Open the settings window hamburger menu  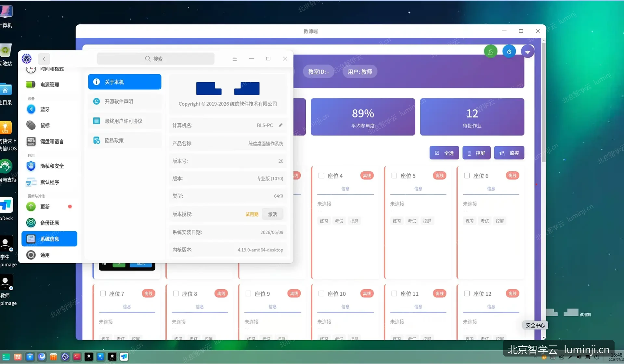234,59
